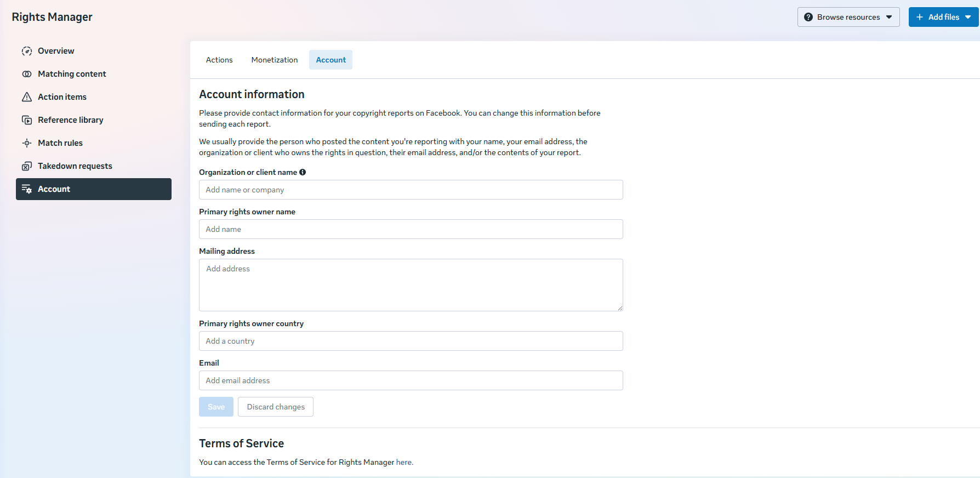
Task: Click the Action items warning icon
Action: (x=26, y=97)
